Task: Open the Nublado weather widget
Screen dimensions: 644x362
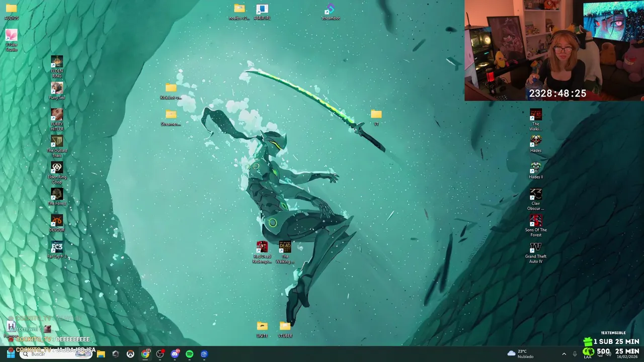Action: [x=521, y=354]
